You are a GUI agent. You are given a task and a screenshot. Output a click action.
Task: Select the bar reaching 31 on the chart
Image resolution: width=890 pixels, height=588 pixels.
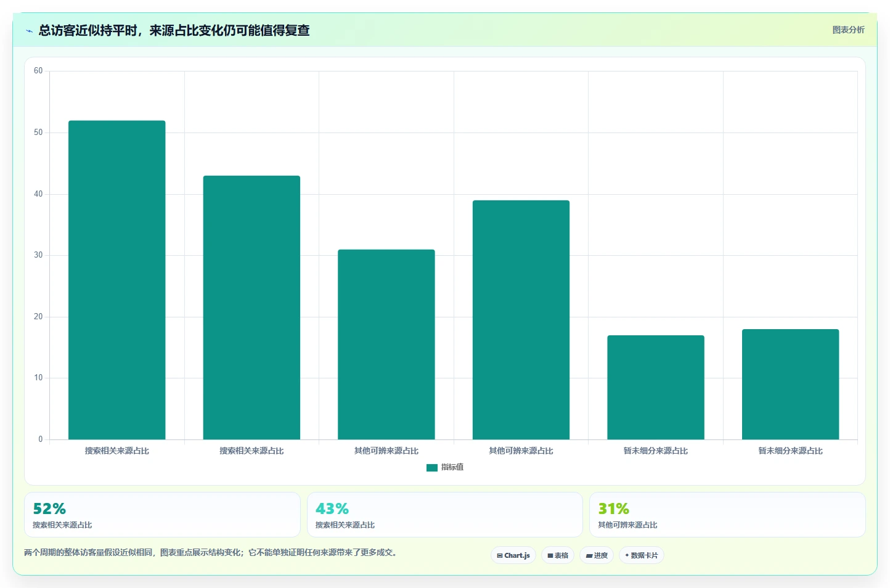click(x=386, y=345)
